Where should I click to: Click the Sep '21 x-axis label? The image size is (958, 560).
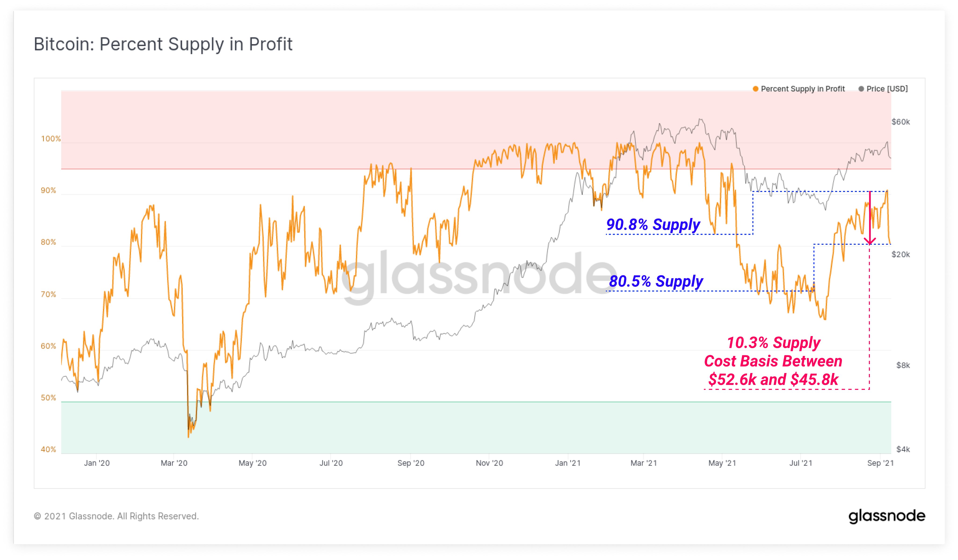click(880, 463)
